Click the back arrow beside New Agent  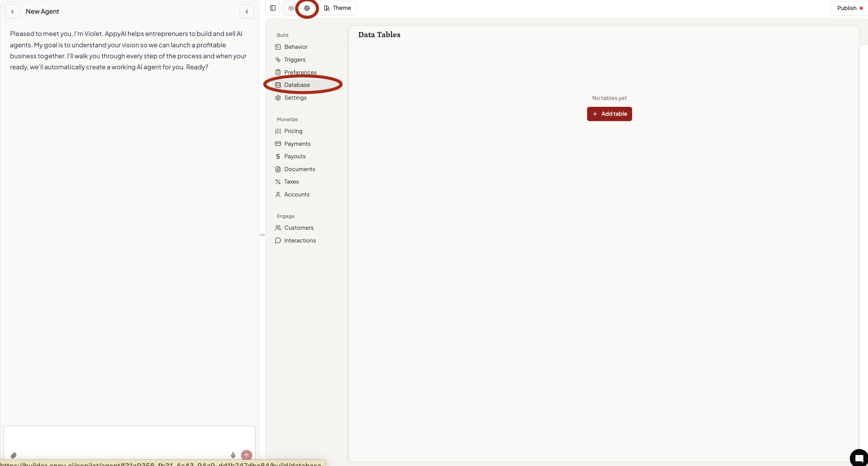click(13, 11)
